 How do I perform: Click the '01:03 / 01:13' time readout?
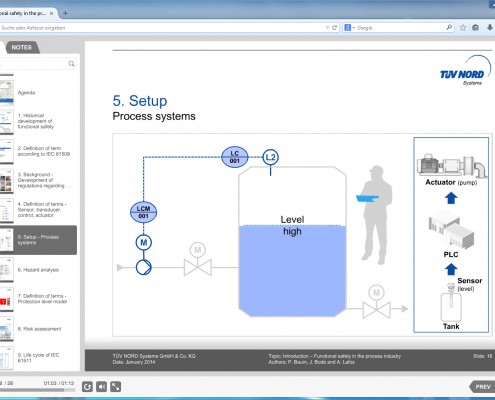(59, 383)
